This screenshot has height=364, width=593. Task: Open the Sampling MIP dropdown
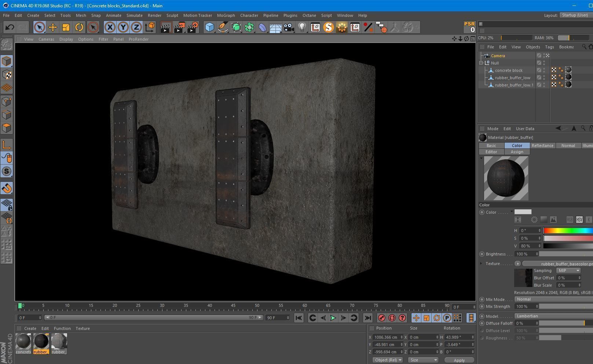tap(569, 271)
